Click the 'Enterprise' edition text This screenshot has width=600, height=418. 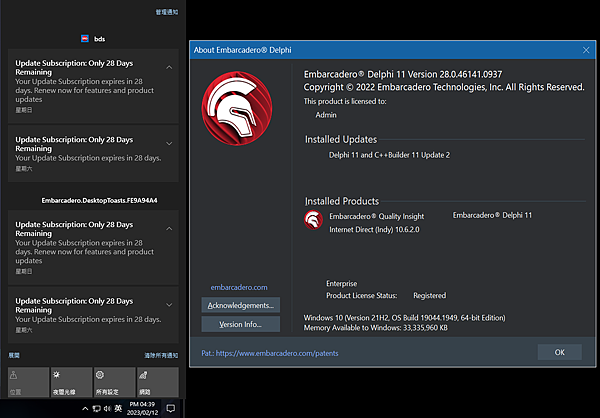(x=342, y=284)
